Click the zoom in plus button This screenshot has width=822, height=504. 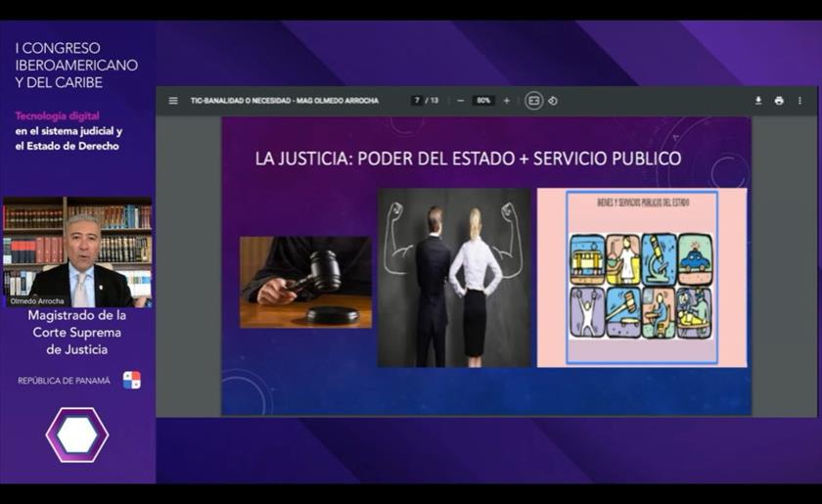click(x=507, y=101)
